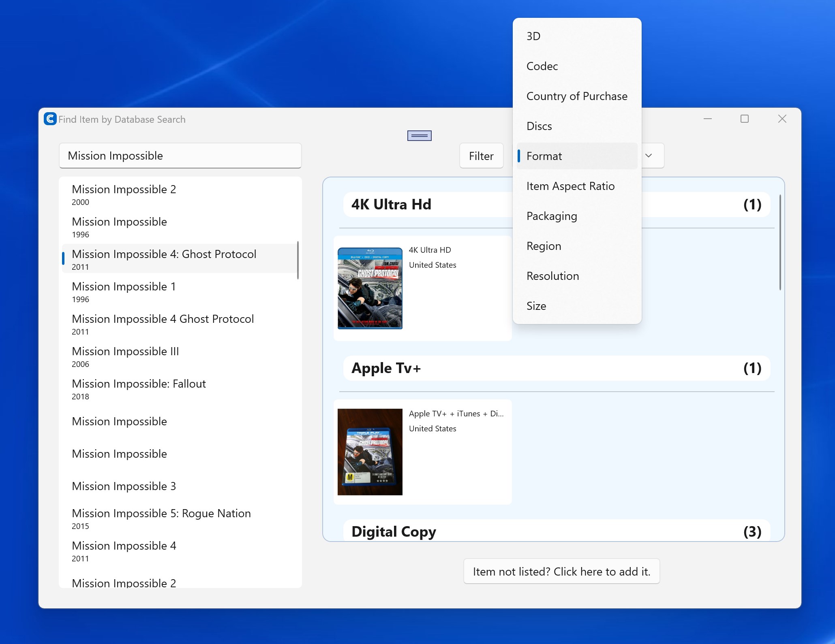
Task: Click the "Mission Impossible" search field
Action: click(x=180, y=156)
